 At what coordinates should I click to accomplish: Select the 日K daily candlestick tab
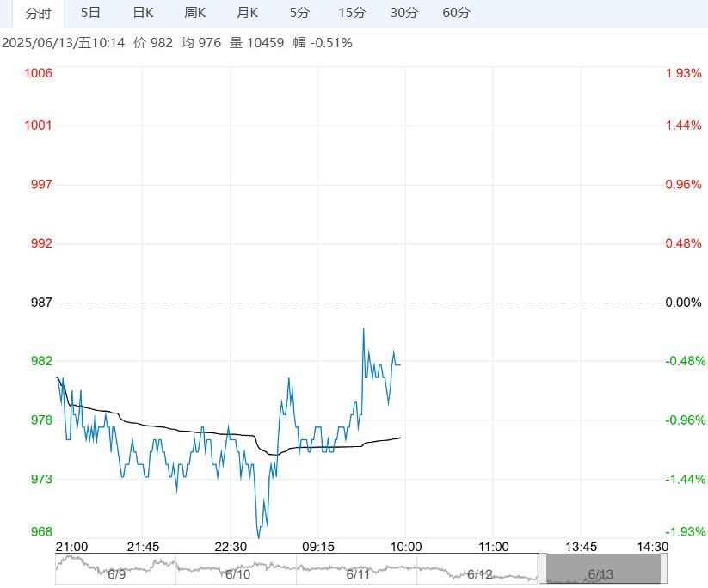point(143,13)
